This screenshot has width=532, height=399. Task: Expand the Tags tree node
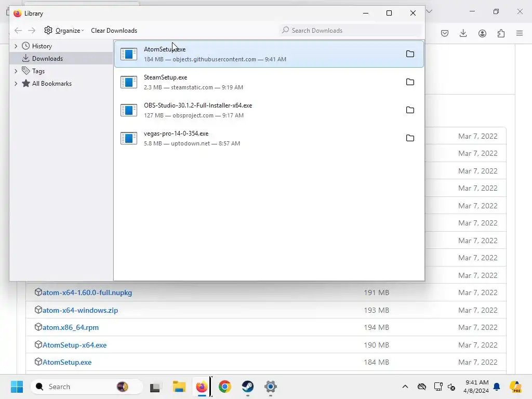[16, 71]
